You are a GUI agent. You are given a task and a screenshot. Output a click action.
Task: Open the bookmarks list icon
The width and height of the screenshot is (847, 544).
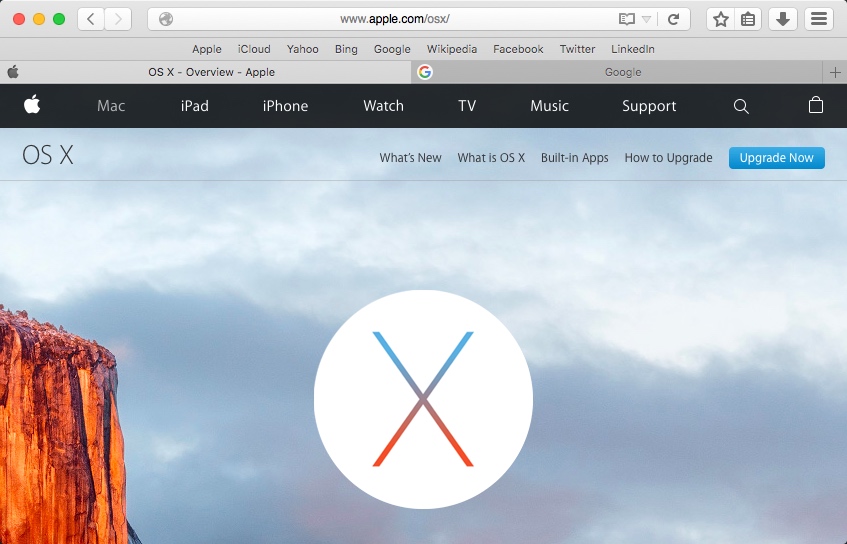748,19
